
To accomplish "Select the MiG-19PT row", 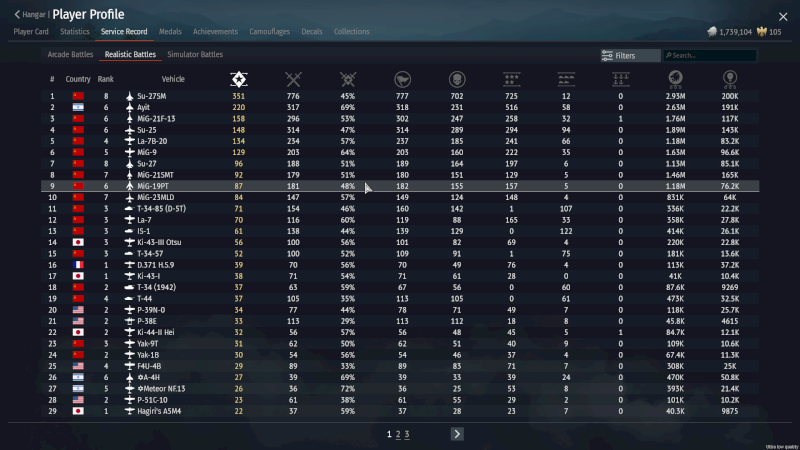I will pos(400,186).
